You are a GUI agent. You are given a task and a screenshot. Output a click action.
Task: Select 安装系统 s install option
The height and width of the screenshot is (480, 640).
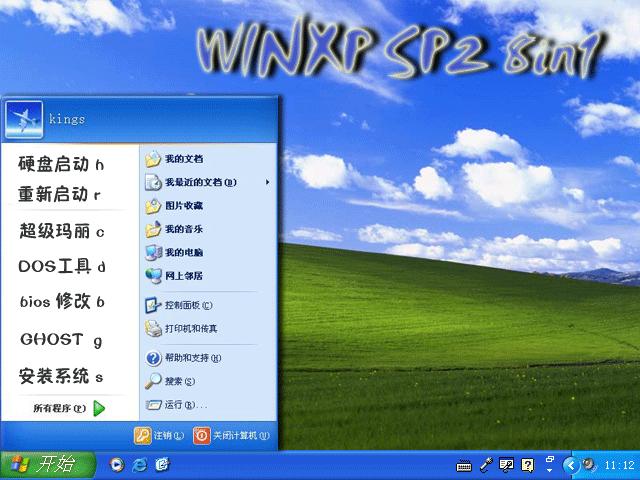click(x=61, y=376)
